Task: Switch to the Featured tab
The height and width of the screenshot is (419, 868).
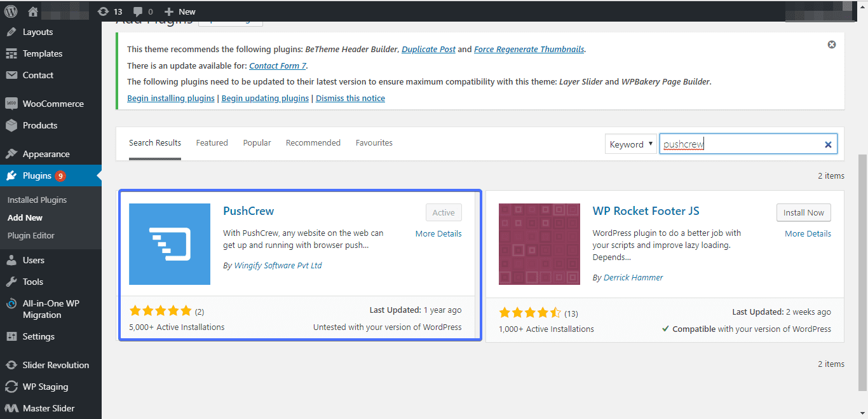Action: tap(212, 142)
